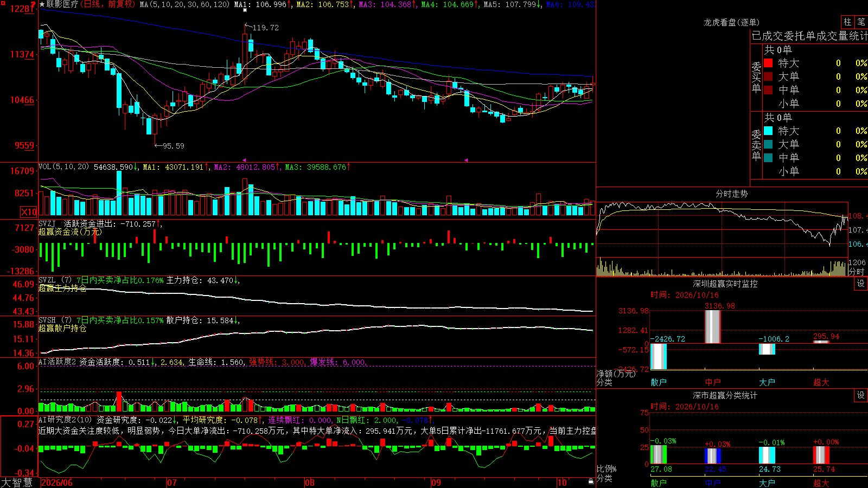
Task: Click the white star marker below MA1
Action: (x=245, y=10)
